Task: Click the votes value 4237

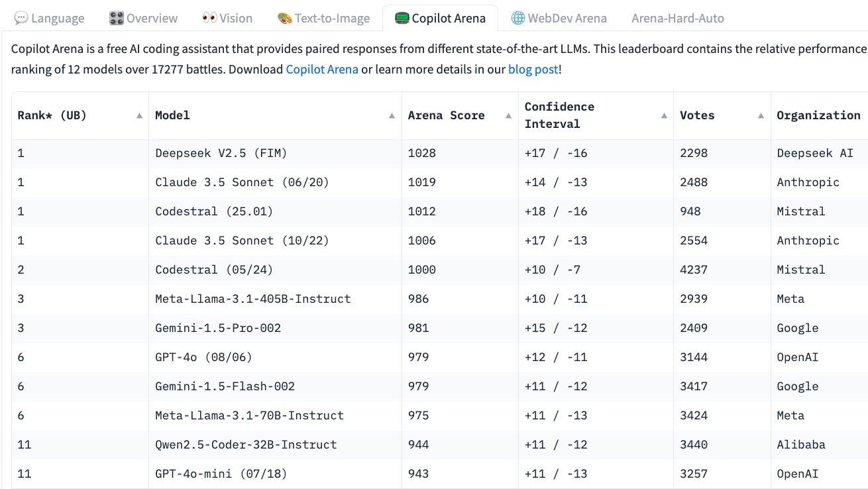Action: [x=694, y=270]
